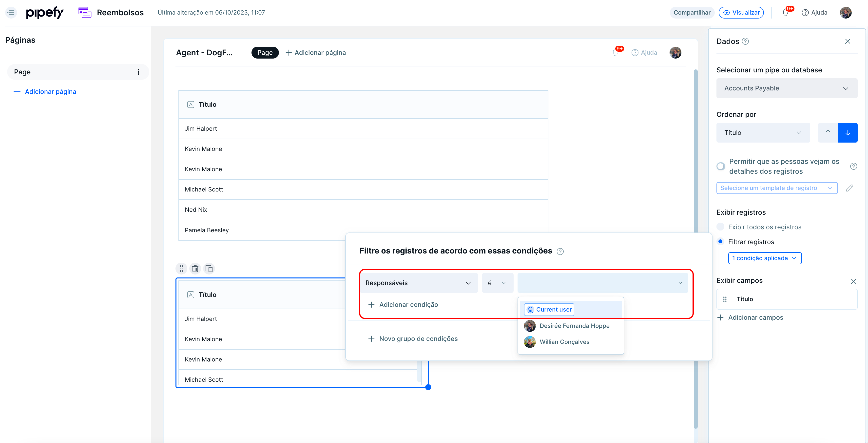Click Adicionar campos
Screen dimensions: 868x443
[x=750, y=317]
